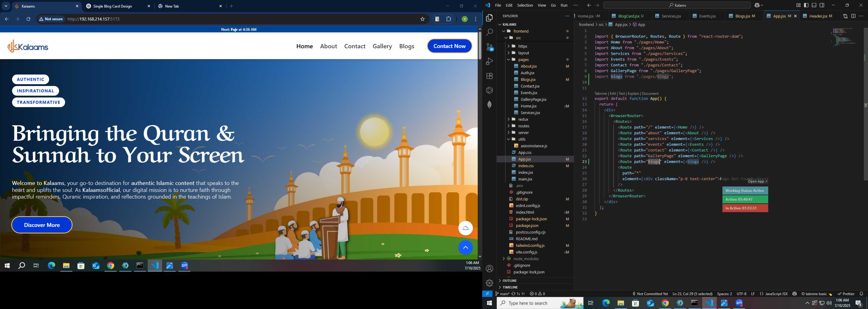Open Run and Debug view in VS Code
The width and height of the screenshot is (868, 309).
coord(489,61)
